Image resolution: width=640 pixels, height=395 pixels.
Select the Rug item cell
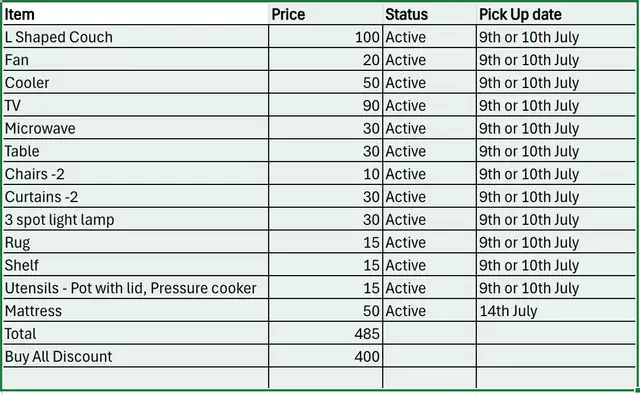[x=136, y=242]
